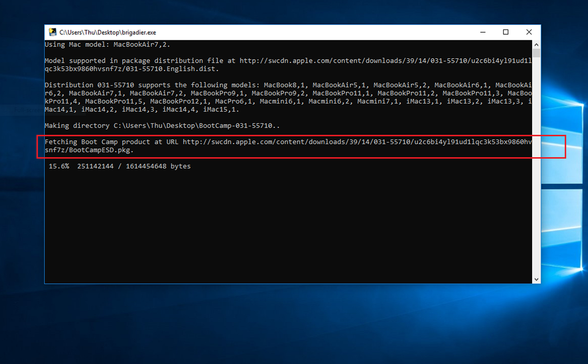Click the brigadier.exe console window icon
This screenshot has height=364, width=588.
tap(52, 32)
